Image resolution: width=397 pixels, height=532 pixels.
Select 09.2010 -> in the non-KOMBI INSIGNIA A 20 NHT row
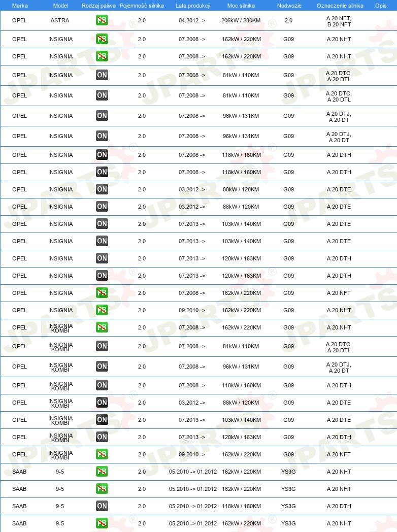[192, 310]
